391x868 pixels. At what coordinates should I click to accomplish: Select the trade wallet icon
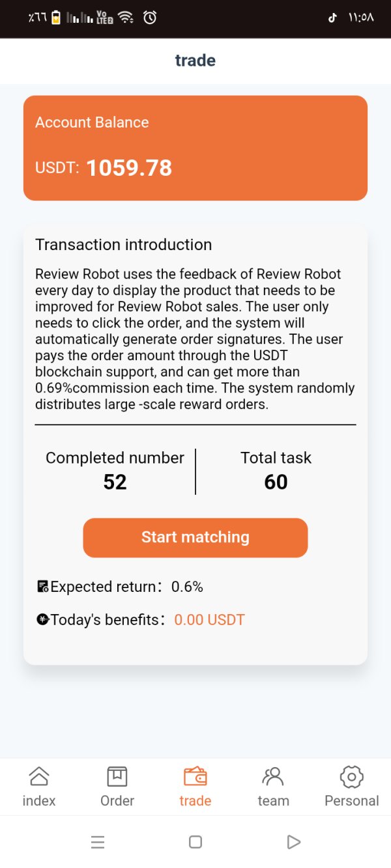point(195,776)
